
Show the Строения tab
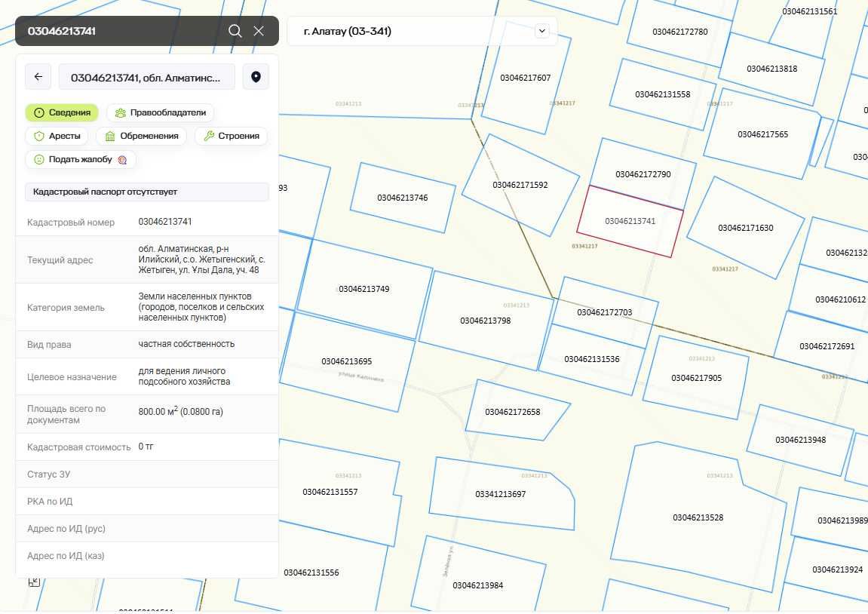tap(232, 137)
